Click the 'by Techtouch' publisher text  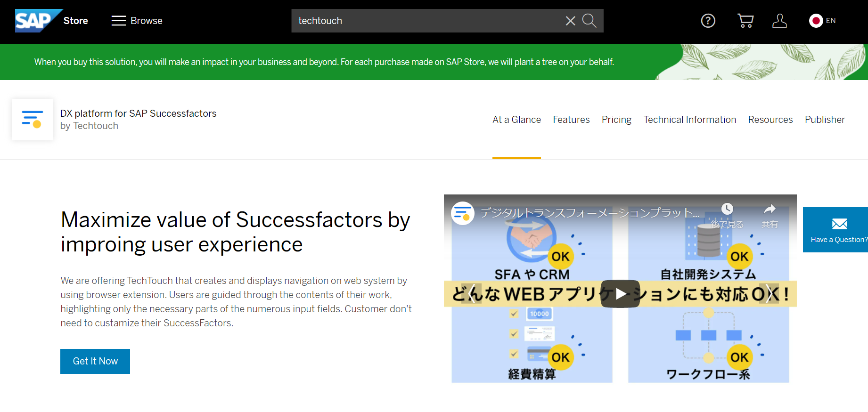click(x=89, y=126)
